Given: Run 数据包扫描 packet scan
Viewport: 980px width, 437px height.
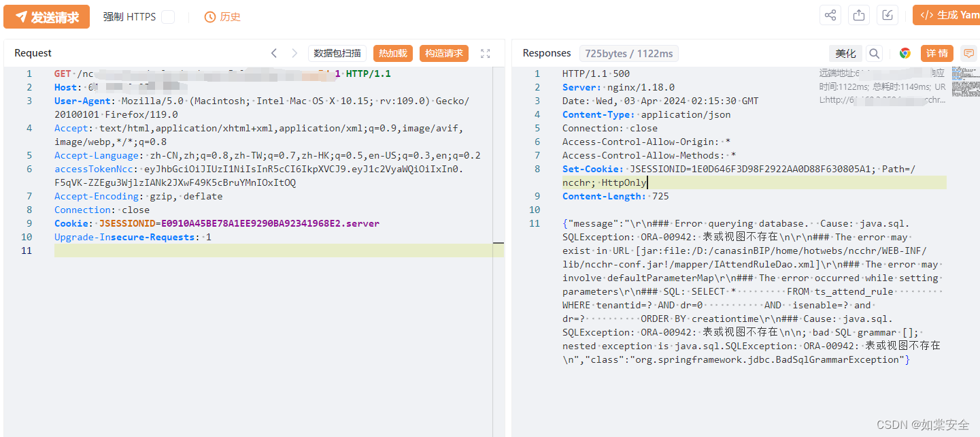Looking at the screenshot, I should [337, 52].
